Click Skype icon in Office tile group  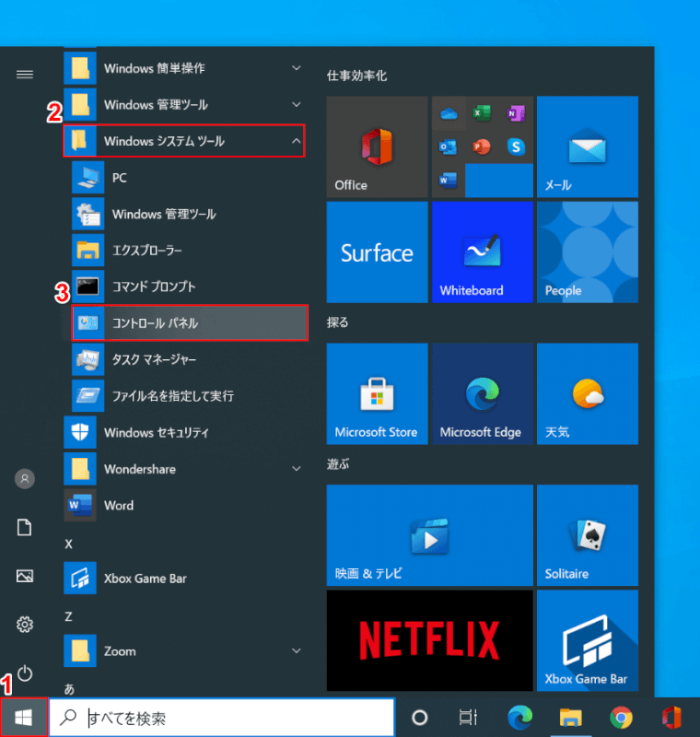(516, 146)
